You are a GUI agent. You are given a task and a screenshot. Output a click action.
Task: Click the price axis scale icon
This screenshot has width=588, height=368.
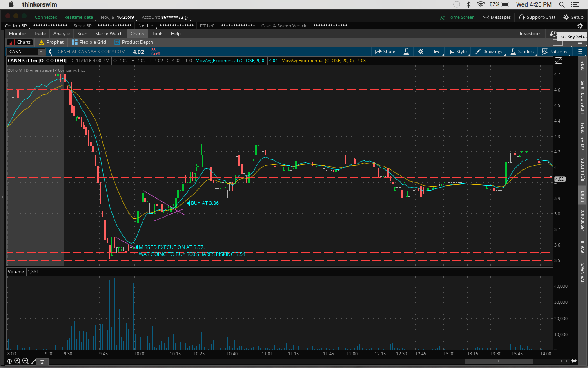pyautogui.click(x=558, y=61)
